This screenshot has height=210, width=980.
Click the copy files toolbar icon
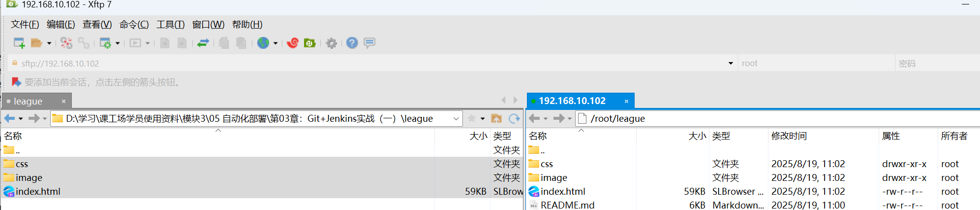tap(224, 43)
